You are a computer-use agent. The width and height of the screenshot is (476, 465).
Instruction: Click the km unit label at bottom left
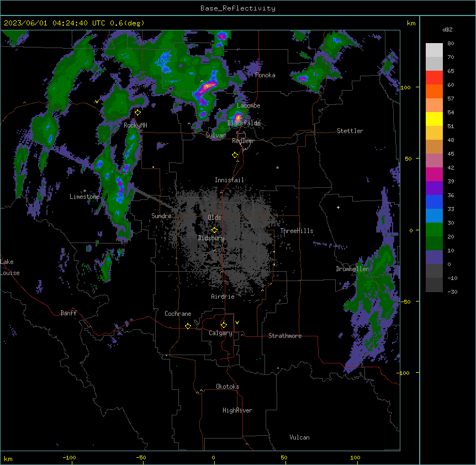[x=8, y=459]
